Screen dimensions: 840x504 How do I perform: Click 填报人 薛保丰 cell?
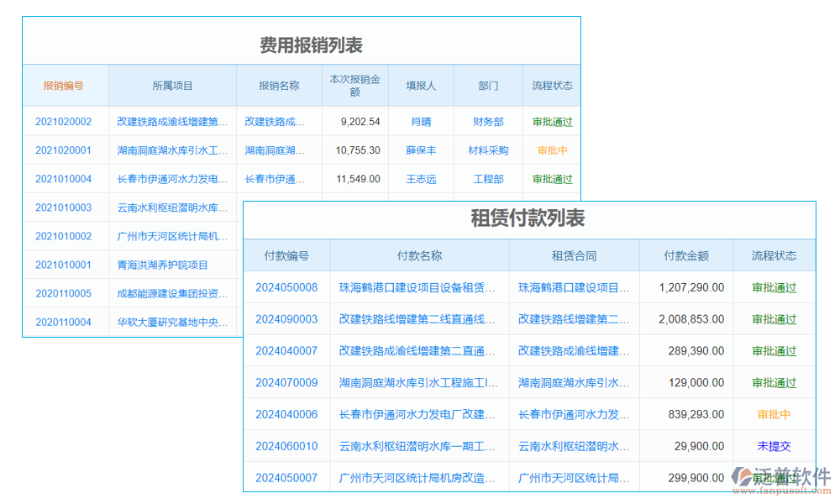pyautogui.click(x=420, y=151)
